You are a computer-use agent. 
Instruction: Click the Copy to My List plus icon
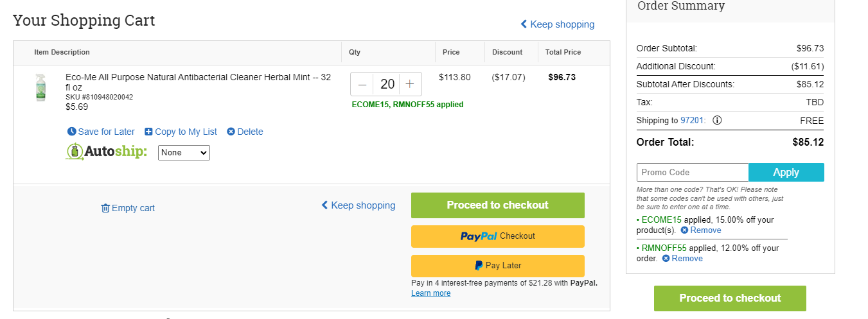[x=148, y=132]
